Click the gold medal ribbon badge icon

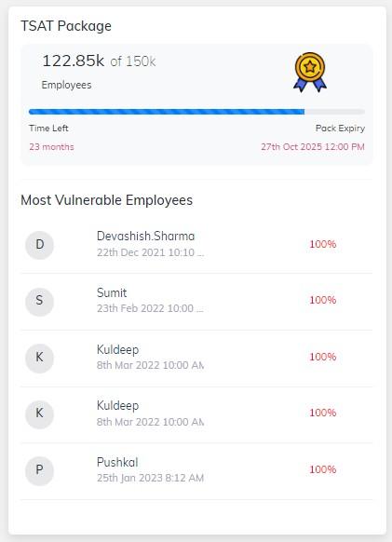310,73
